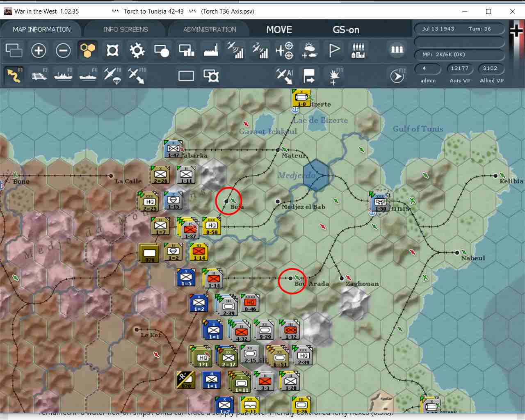Click the soldiers and factory icon
Screen dimensions: 525x420
pos(358,50)
